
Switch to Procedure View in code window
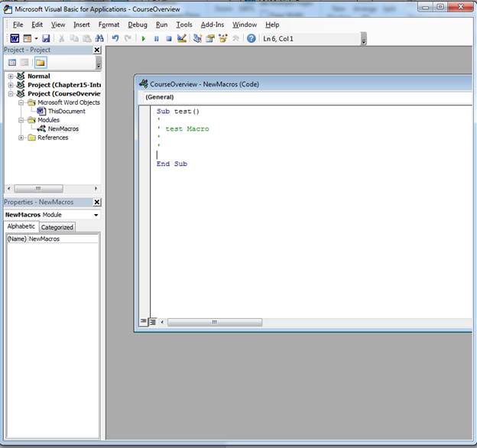pyautogui.click(x=143, y=322)
